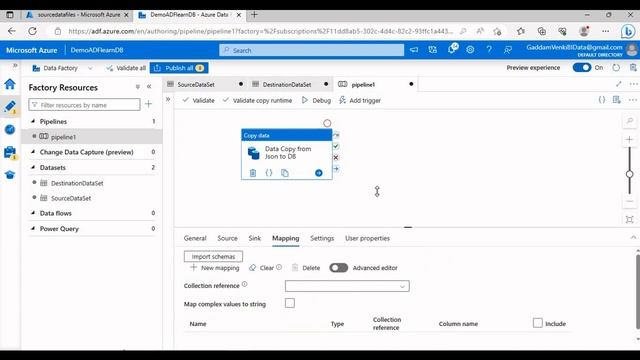Collapse the activity properties pane chevron
The image size is (640, 360).
coord(633,238)
